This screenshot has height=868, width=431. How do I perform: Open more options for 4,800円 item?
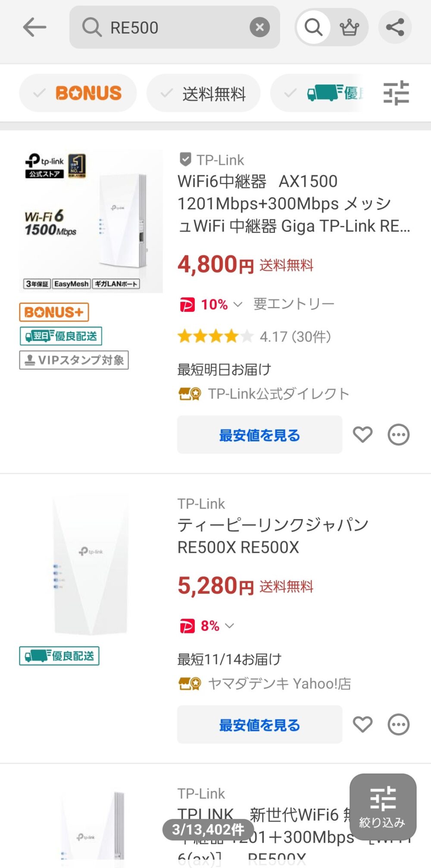399,434
